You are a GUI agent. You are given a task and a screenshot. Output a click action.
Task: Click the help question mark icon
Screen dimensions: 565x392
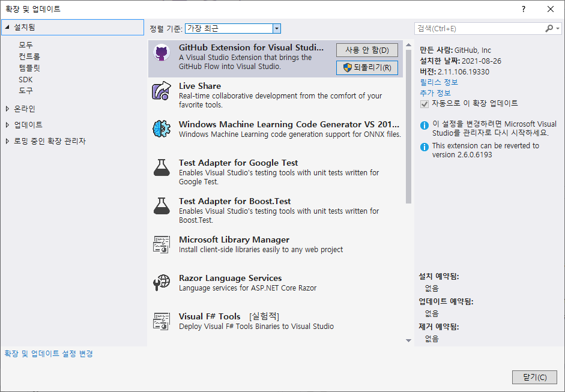click(x=523, y=10)
